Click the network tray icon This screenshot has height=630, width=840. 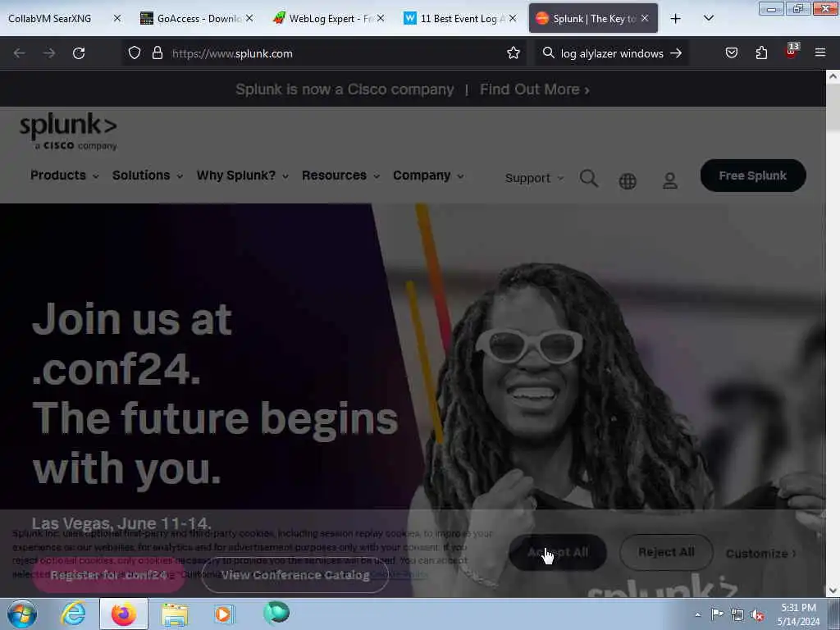pyautogui.click(x=737, y=615)
